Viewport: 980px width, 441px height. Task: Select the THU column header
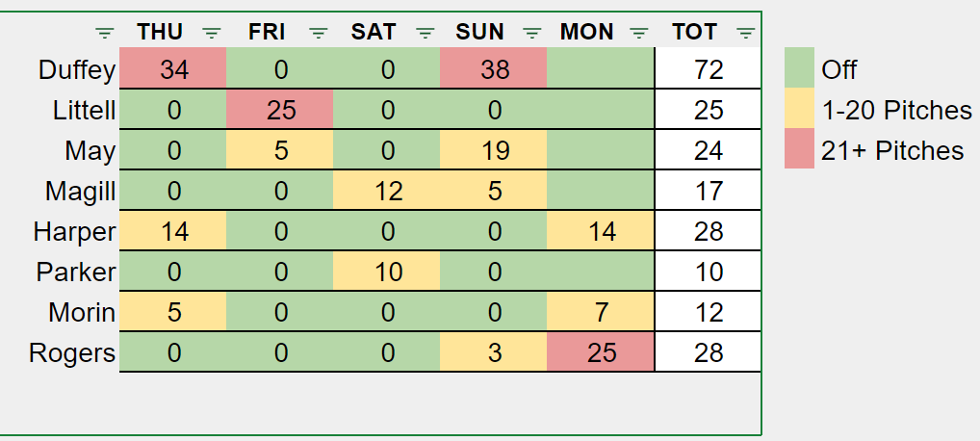coord(160,32)
